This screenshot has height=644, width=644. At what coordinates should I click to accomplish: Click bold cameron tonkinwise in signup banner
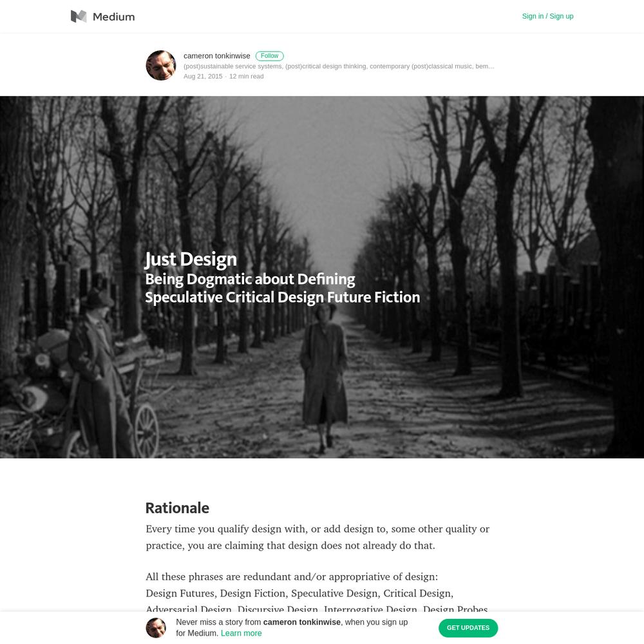(302, 622)
